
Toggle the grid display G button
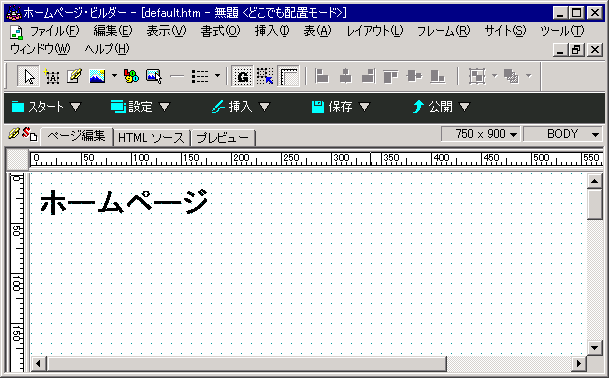tap(243, 76)
